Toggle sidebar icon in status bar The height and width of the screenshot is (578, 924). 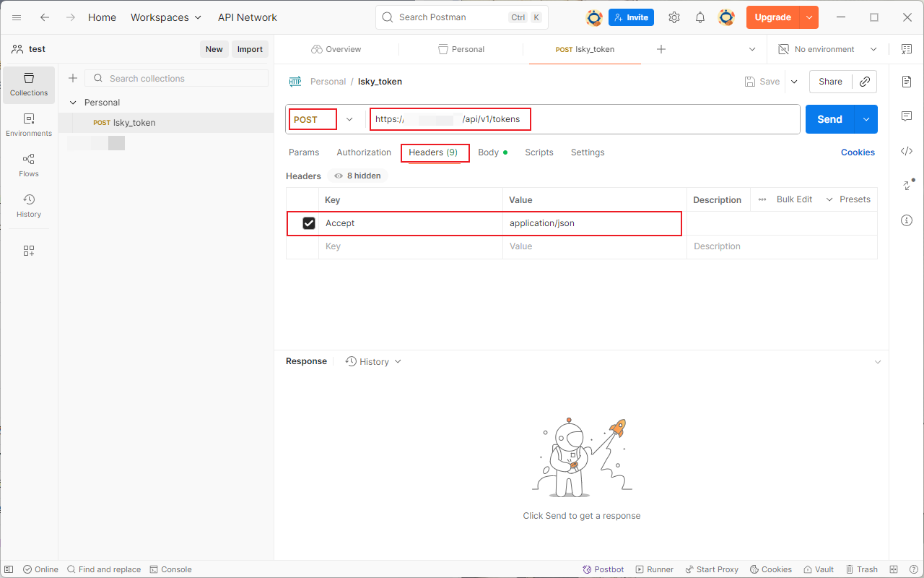[9, 569]
